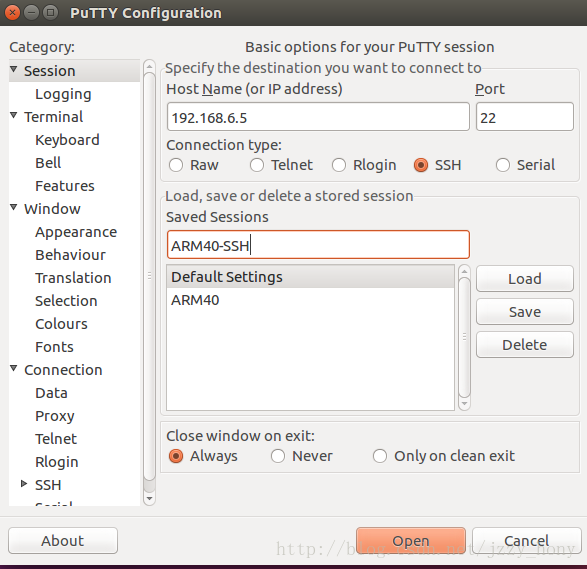This screenshot has width=587, height=569.
Task: Select the Serial connection type
Action: tap(502, 165)
